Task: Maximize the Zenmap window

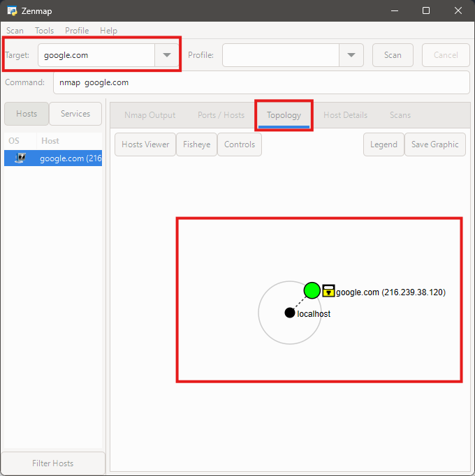Action: click(x=426, y=11)
